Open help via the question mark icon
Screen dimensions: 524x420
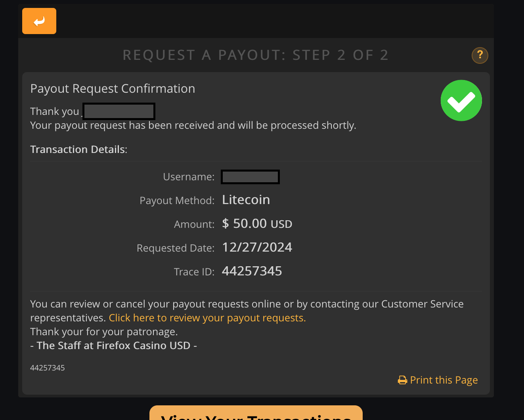(x=480, y=55)
